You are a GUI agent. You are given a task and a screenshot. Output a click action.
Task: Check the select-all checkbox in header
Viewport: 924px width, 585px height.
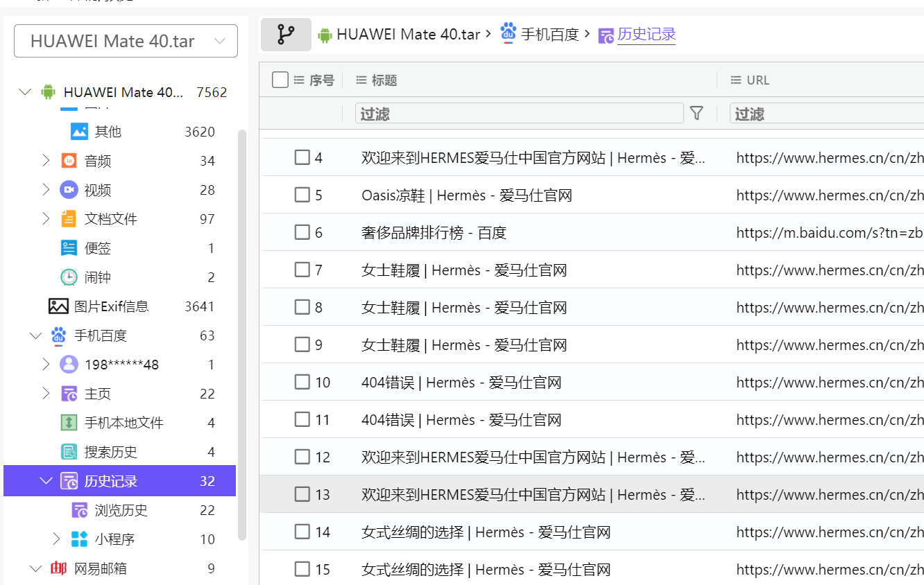coord(280,80)
